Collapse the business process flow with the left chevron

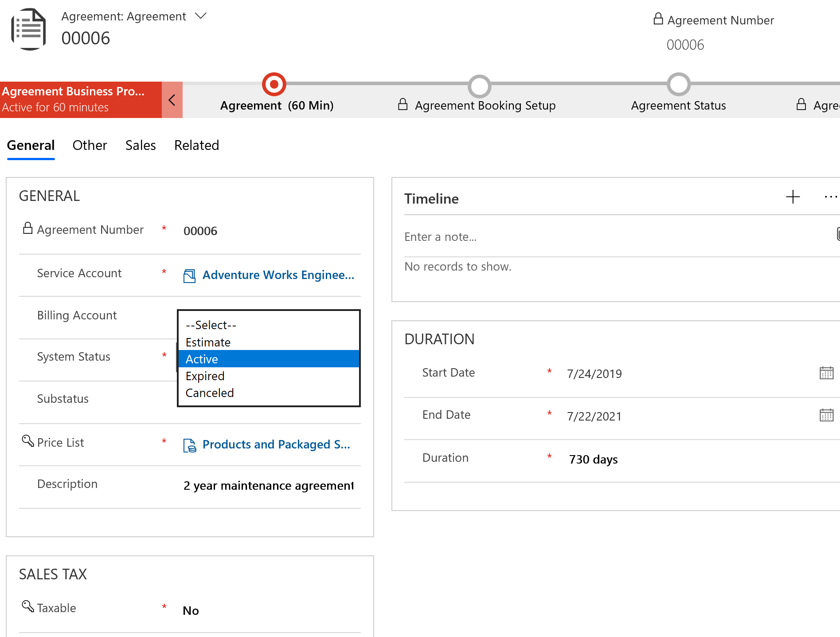click(x=172, y=100)
